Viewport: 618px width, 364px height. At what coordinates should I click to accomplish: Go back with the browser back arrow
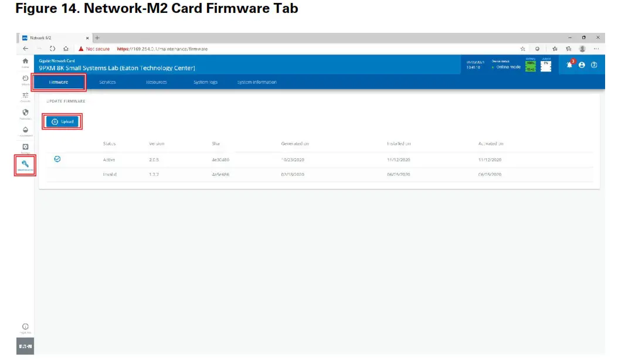(26, 49)
